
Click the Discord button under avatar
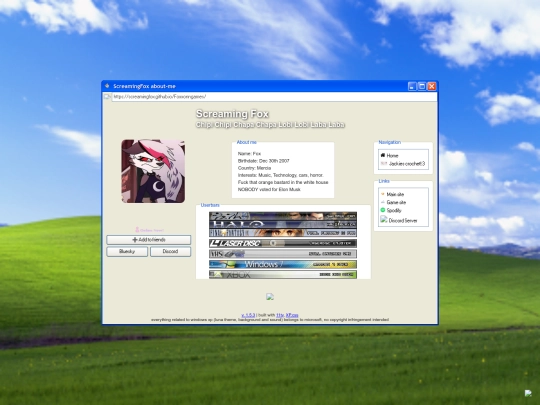tap(170, 252)
